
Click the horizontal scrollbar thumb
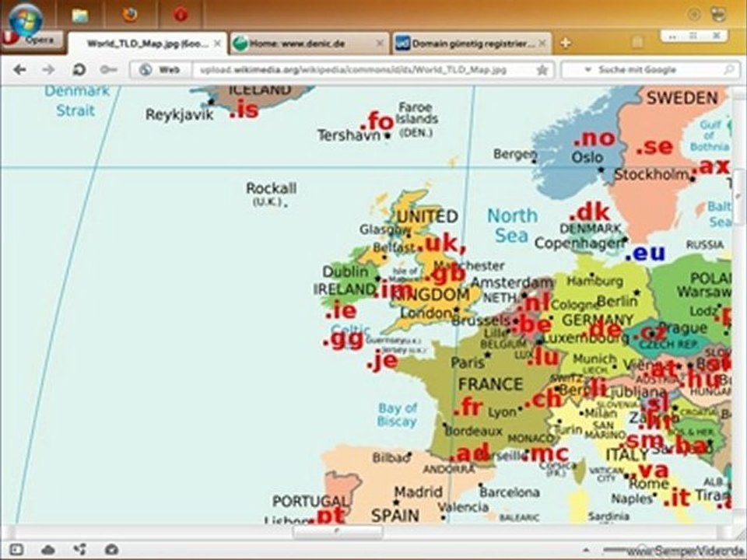[338, 532]
